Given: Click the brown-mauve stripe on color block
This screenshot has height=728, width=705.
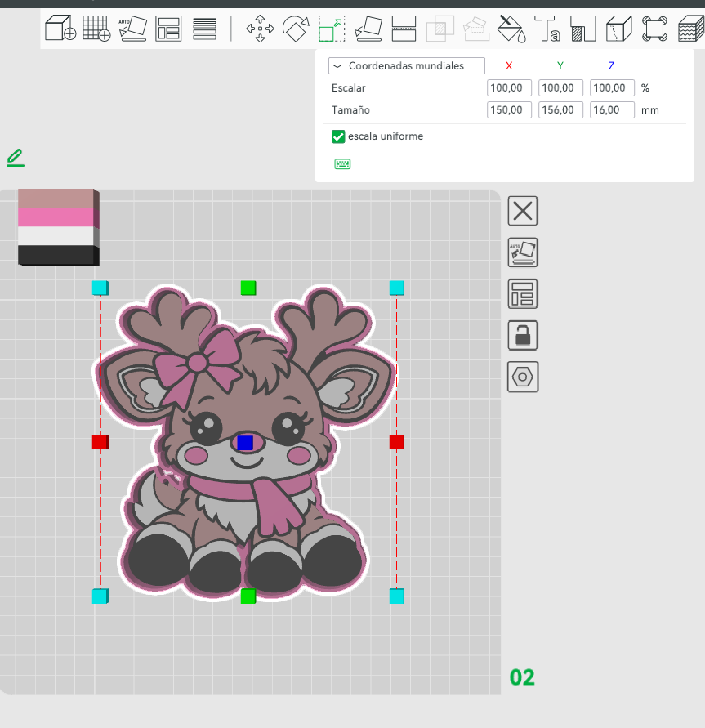Looking at the screenshot, I should (56, 199).
